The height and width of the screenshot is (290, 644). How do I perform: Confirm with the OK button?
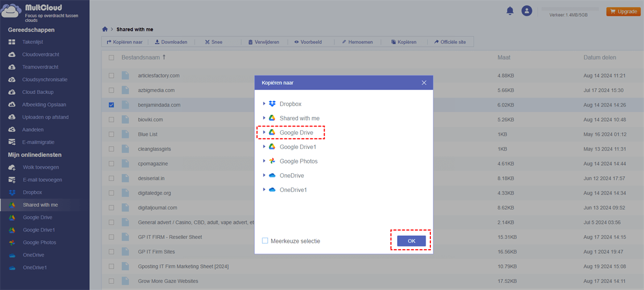point(412,241)
